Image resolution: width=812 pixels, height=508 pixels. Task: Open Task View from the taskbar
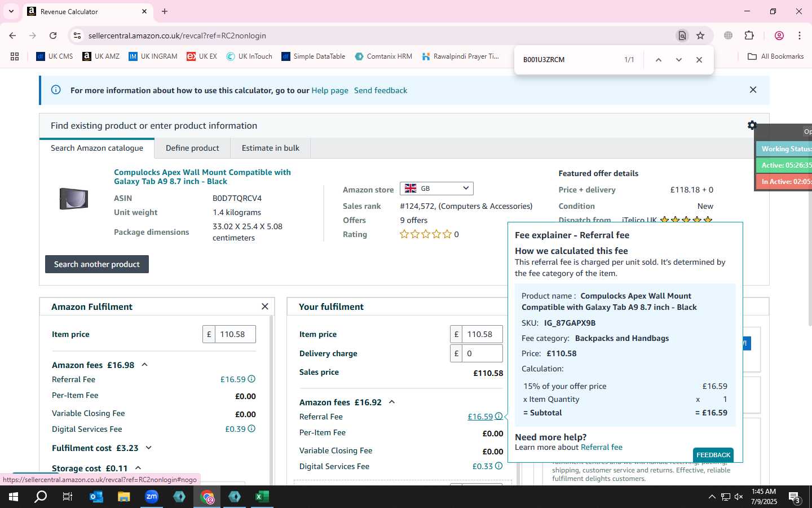click(x=67, y=497)
